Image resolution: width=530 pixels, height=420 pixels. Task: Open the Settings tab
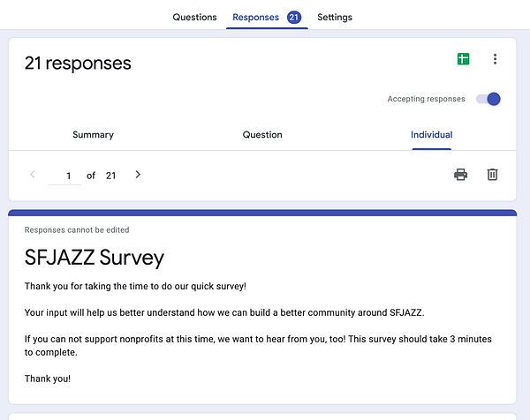(335, 18)
